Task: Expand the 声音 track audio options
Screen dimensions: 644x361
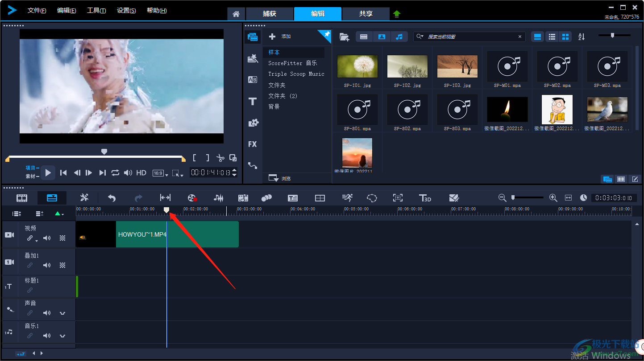Action: (x=62, y=313)
